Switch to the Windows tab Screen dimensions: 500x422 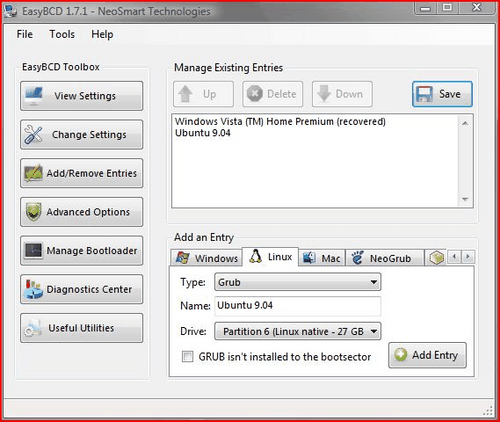[207, 258]
